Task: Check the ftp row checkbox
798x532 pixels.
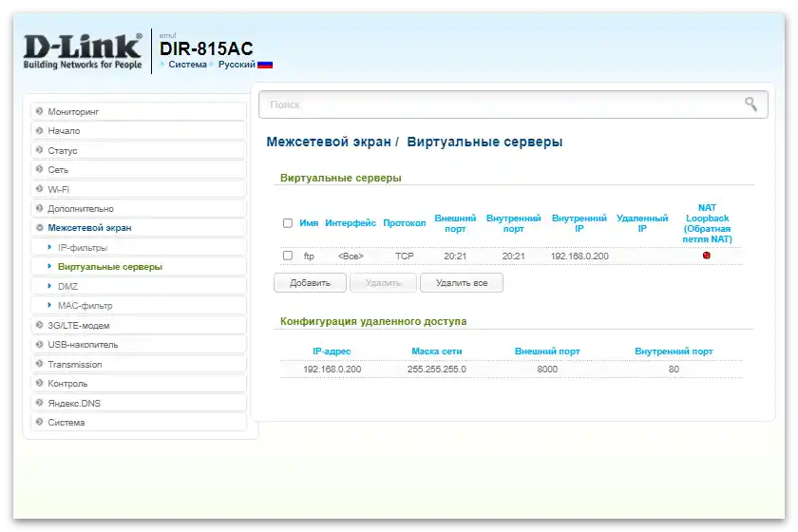Action: pos(288,256)
